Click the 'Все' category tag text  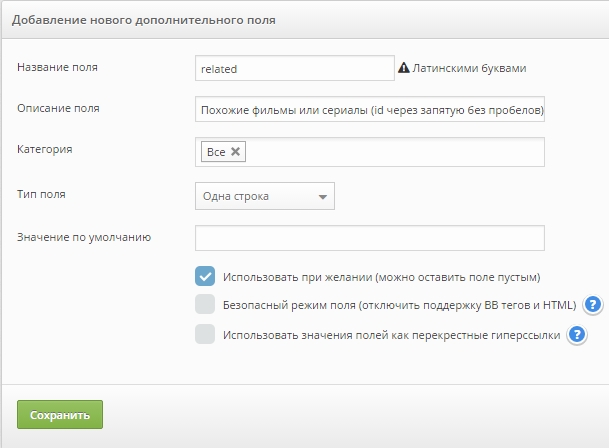216,152
